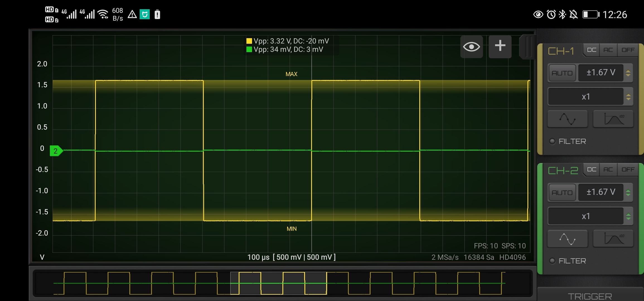The width and height of the screenshot is (644, 301).
Task: Set CH-2 coupling to AC
Action: (x=608, y=170)
